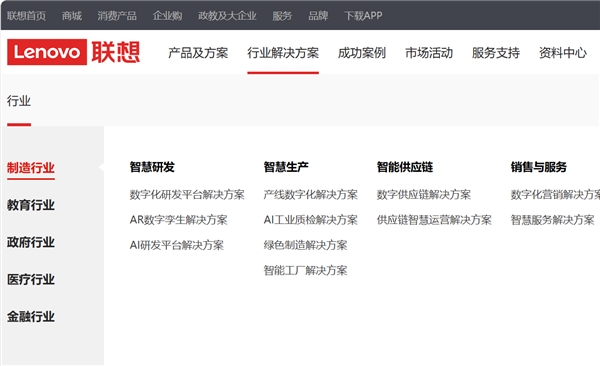Open 绿色制造解决方案

pos(305,245)
